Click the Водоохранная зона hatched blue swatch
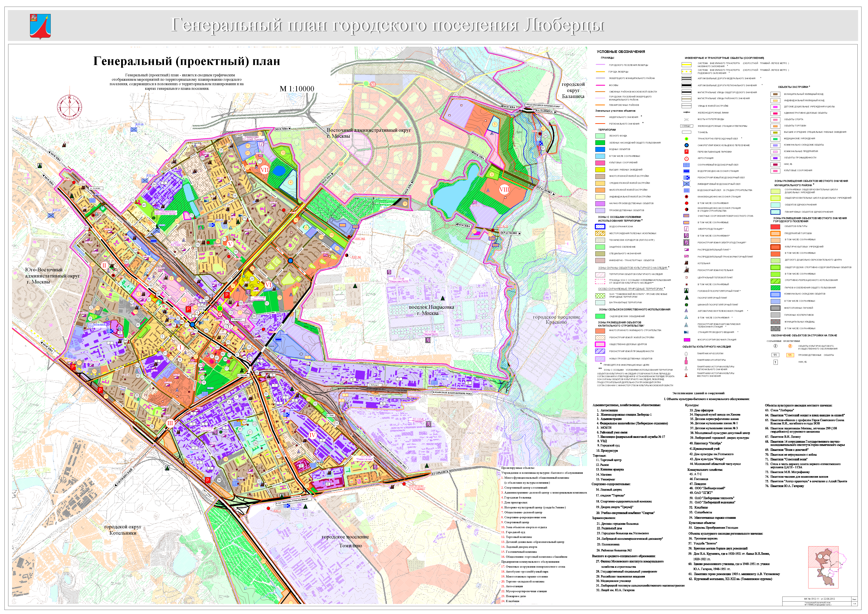The image size is (868, 614). (x=600, y=226)
